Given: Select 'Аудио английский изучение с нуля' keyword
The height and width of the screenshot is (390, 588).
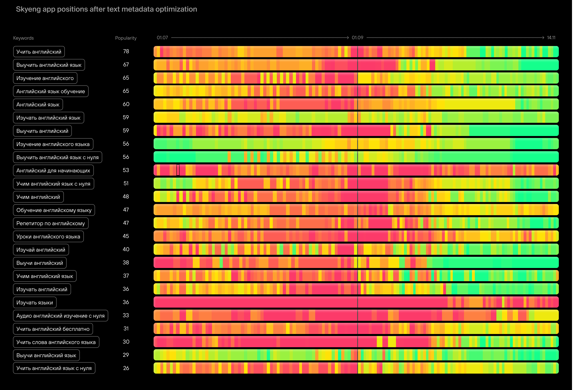Looking at the screenshot, I should click(60, 316).
